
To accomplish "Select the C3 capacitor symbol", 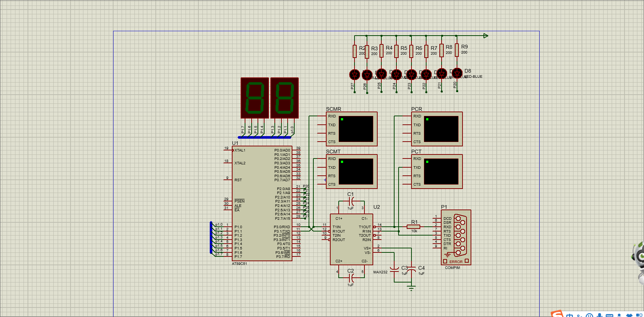I will pyautogui.click(x=394, y=269).
